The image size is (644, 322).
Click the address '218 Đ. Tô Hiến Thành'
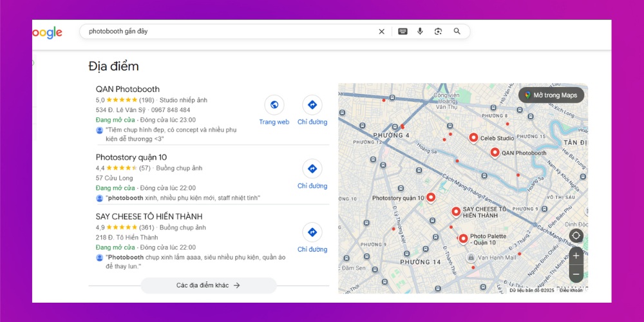pyautogui.click(x=126, y=238)
